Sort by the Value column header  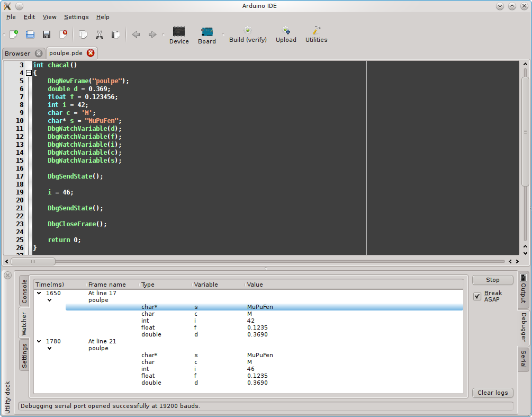[x=354, y=285]
